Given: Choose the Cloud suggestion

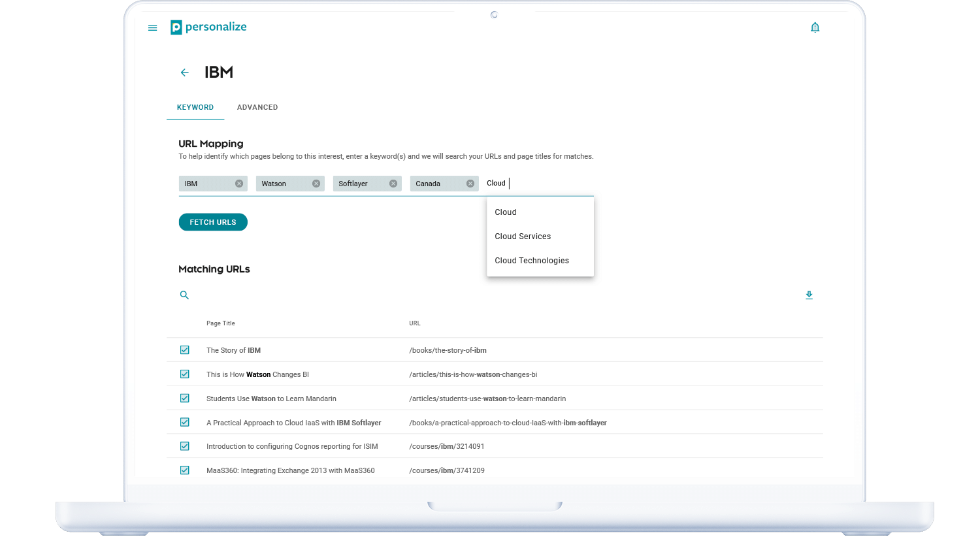Looking at the screenshot, I should [540, 212].
